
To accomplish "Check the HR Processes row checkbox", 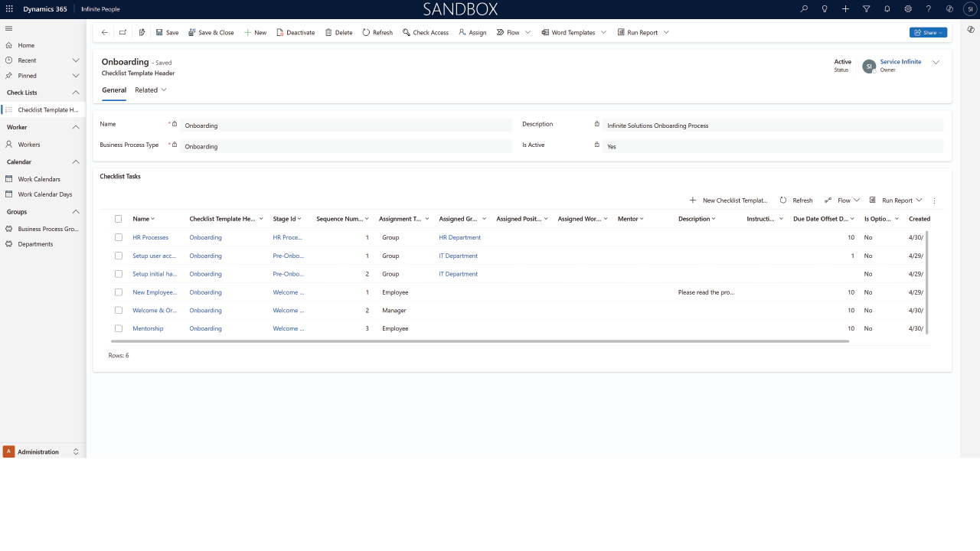I will pos(119,237).
